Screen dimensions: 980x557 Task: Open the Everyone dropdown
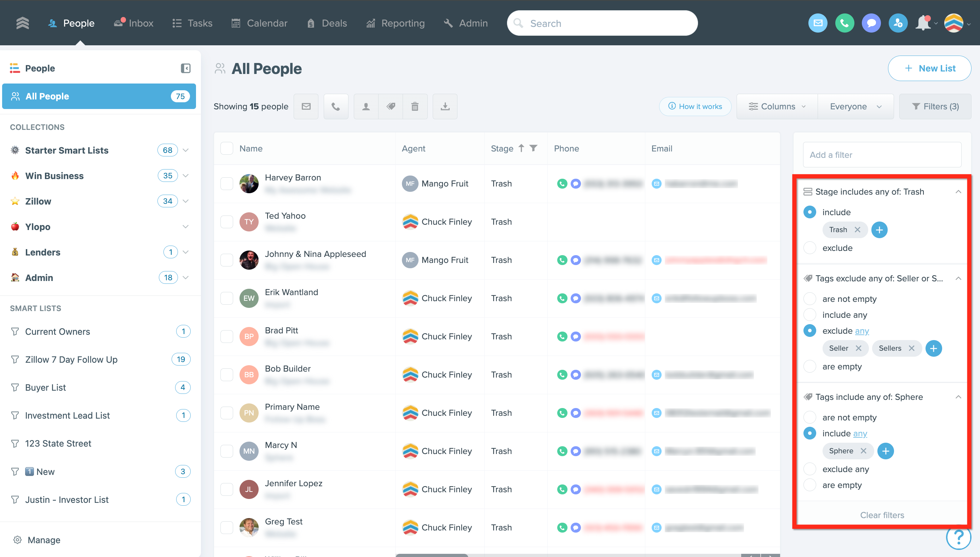[856, 107]
